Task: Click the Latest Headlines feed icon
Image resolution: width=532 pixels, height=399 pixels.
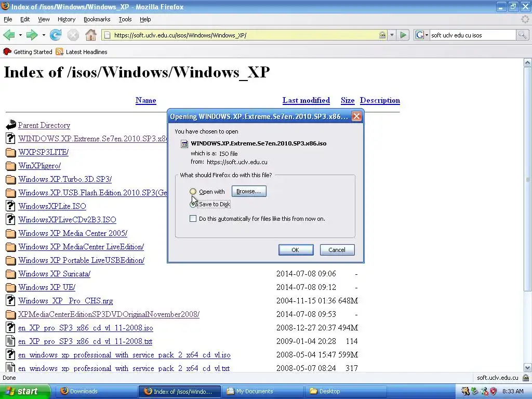Action: click(x=59, y=51)
